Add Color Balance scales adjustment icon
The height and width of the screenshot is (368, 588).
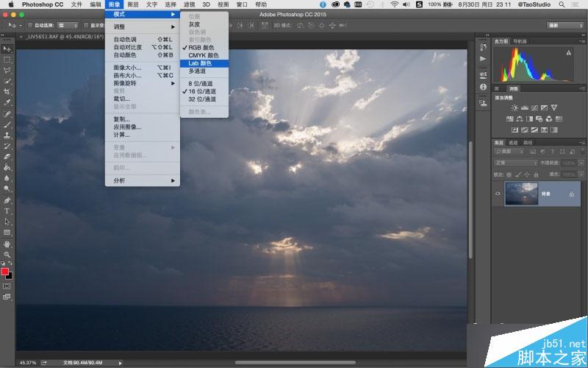tap(520, 118)
